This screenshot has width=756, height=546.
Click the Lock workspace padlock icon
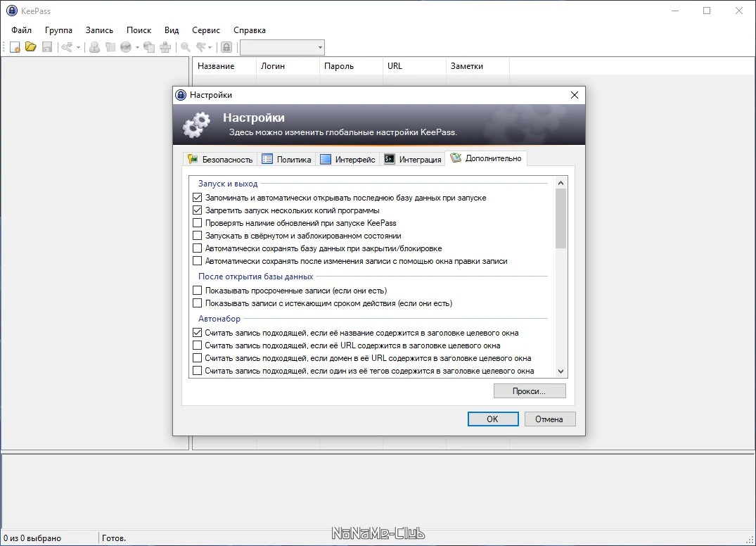(x=226, y=46)
